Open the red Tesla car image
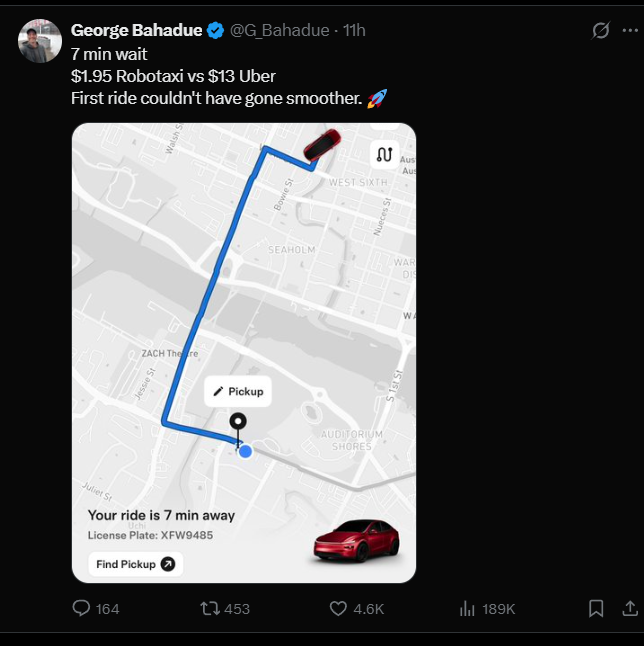Screen dimensions: 644x646 (356, 541)
